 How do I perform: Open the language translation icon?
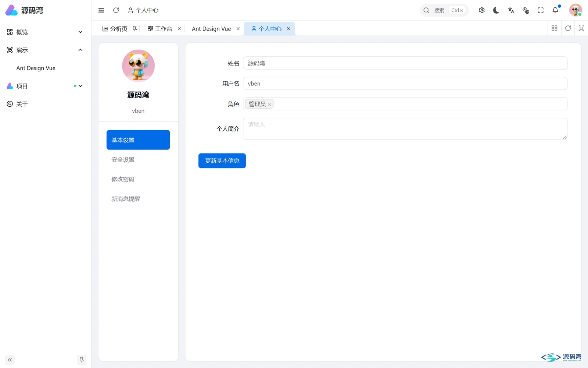coord(511,10)
